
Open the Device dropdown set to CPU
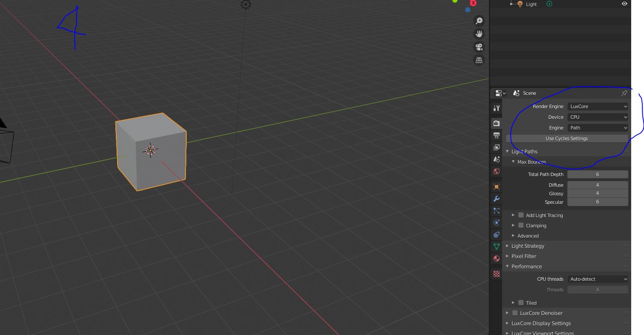(598, 117)
